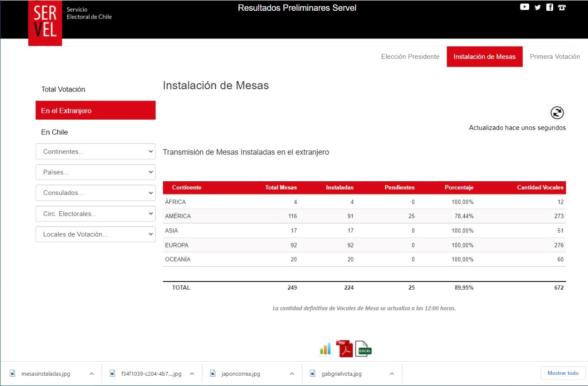This screenshot has height=386, width=588.
Task: Click the Servicio Electoral de Chile text
Action: tap(89, 13)
